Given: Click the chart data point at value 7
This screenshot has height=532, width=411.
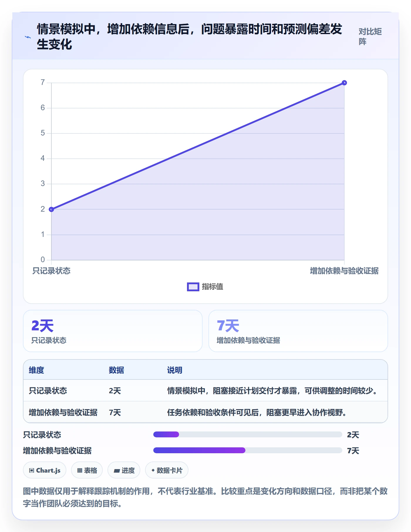Looking at the screenshot, I should pos(344,83).
